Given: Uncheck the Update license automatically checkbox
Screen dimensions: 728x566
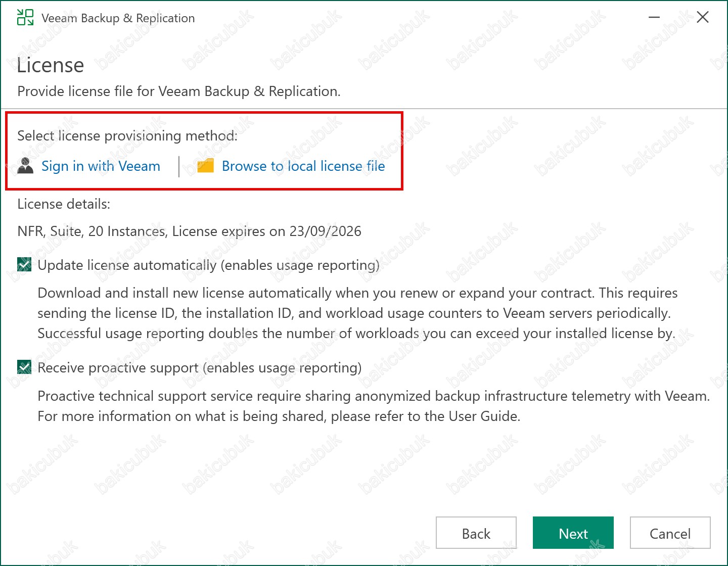Looking at the screenshot, I should [24, 265].
